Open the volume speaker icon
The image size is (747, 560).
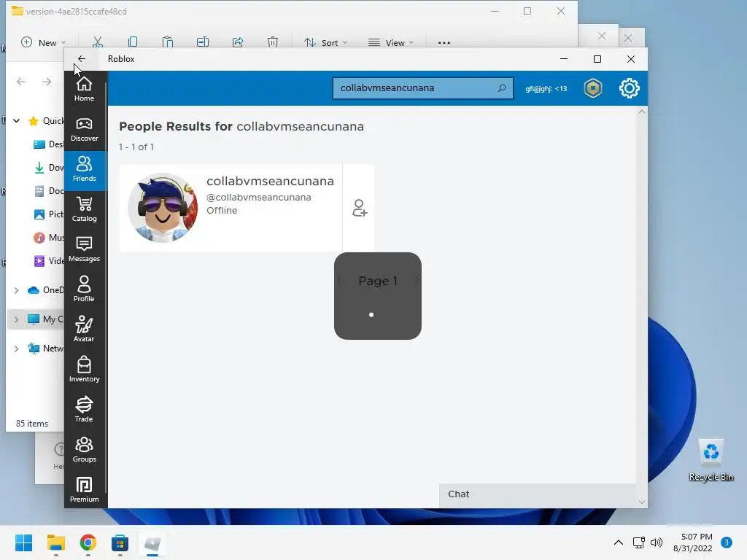(x=657, y=542)
